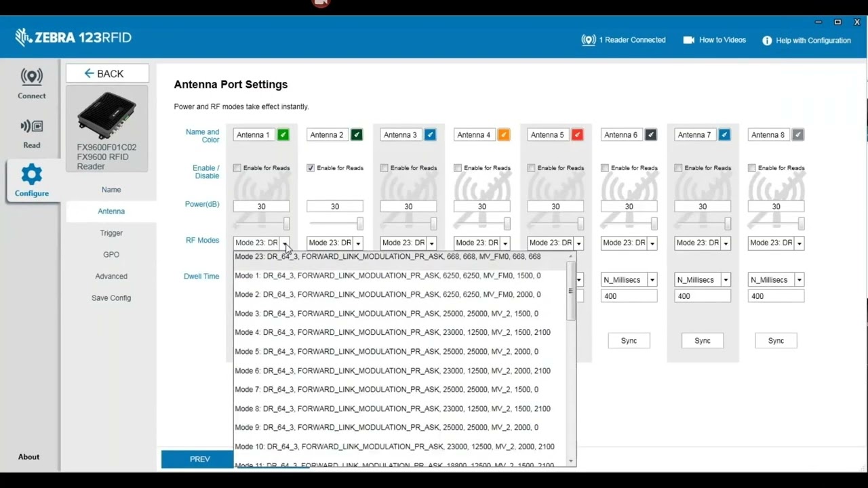Choose Mode 1 from the RF modes list
The width and height of the screenshot is (868, 488).
point(401,276)
